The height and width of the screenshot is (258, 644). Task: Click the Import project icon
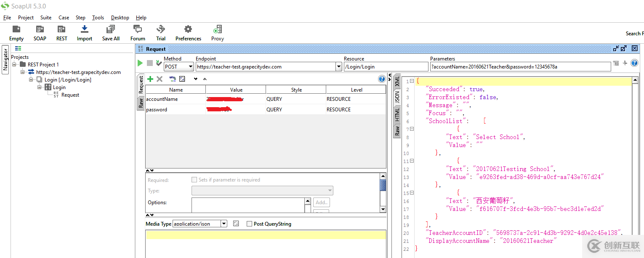coord(84,33)
